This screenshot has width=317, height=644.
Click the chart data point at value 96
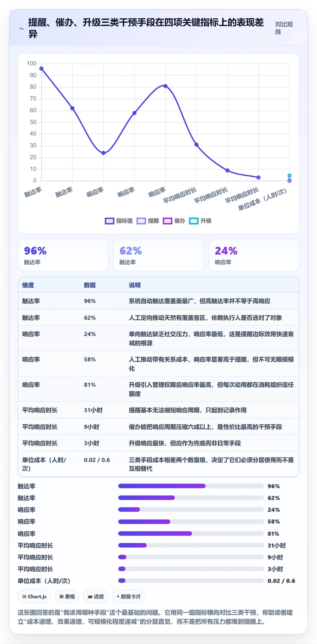point(41,68)
